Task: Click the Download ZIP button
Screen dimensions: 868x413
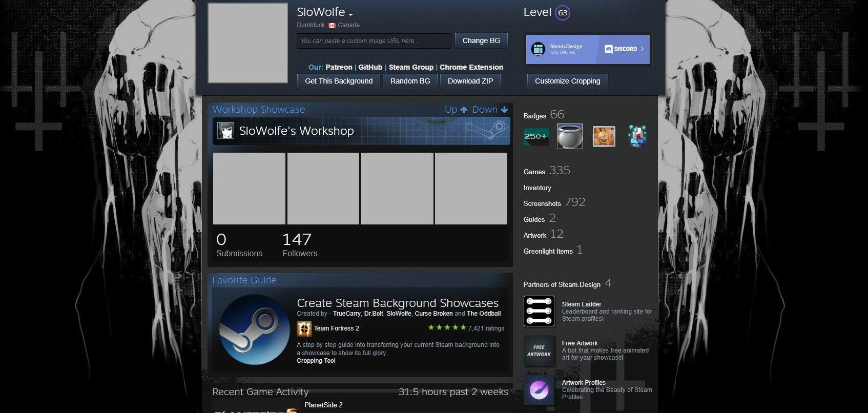Action: coord(470,81)
